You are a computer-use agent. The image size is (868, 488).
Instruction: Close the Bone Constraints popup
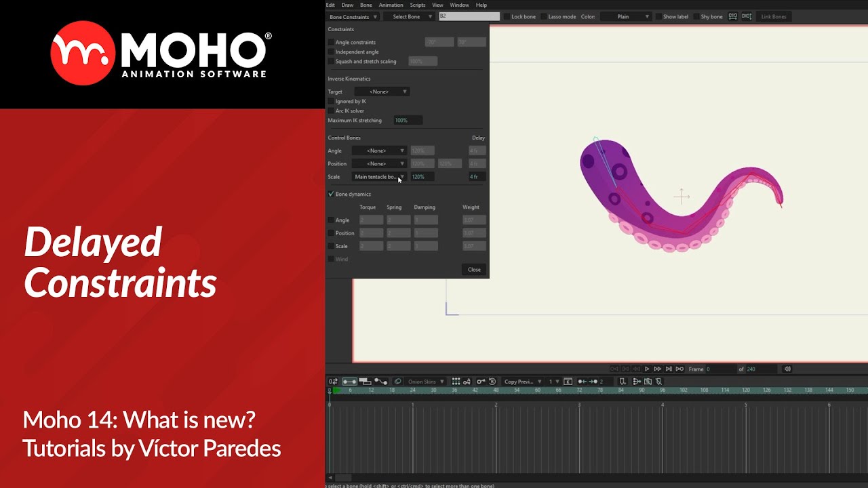pos(474,270)
